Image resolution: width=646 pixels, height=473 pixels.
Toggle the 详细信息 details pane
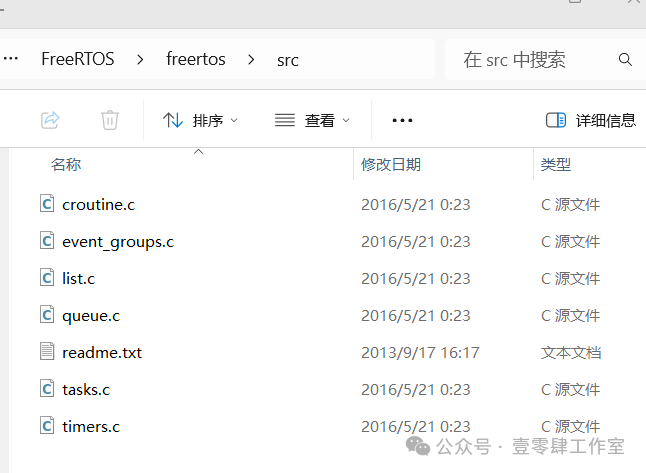tap(591, 120)
